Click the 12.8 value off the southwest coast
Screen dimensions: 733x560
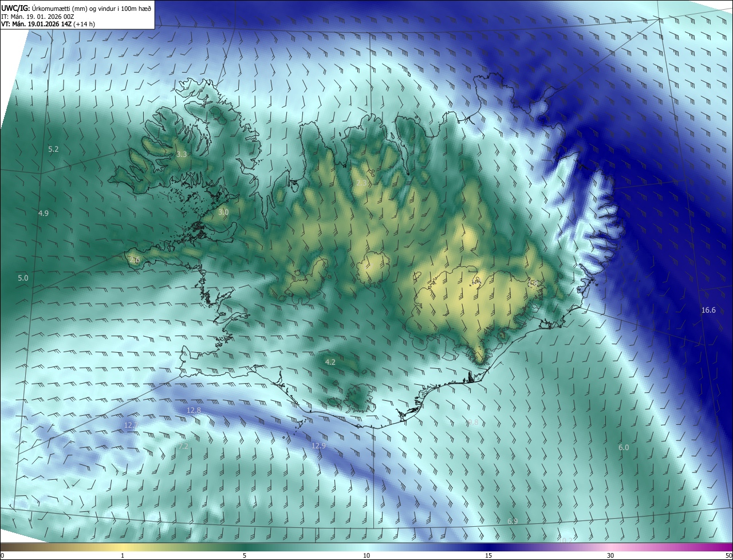[x=194, y=410]
